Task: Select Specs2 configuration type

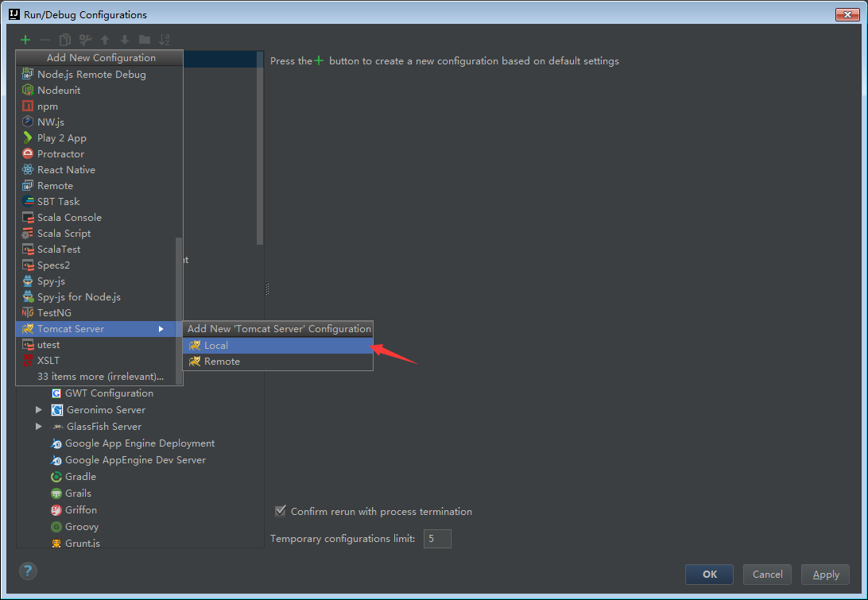Action: [95, 265]
